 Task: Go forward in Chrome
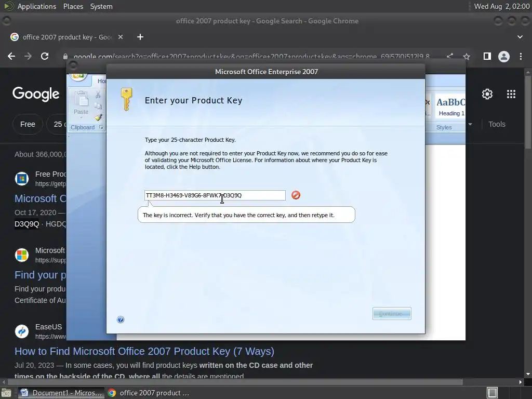click(x=28, y=56)
